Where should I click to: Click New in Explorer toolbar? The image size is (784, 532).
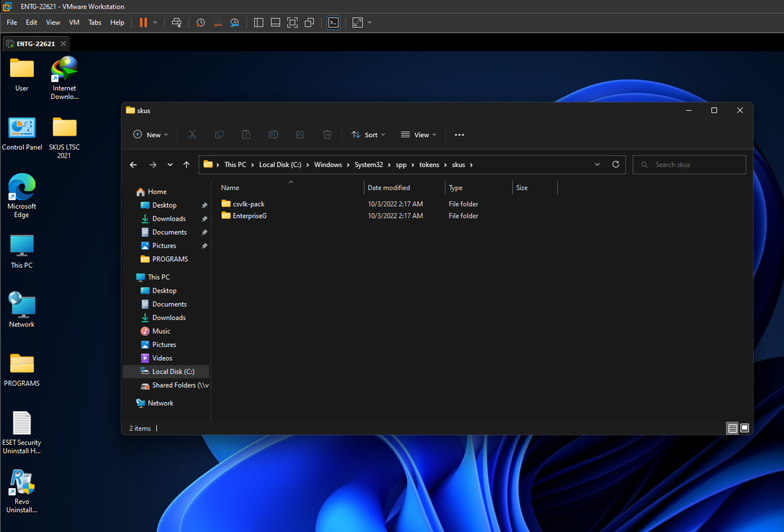[150, 134]
